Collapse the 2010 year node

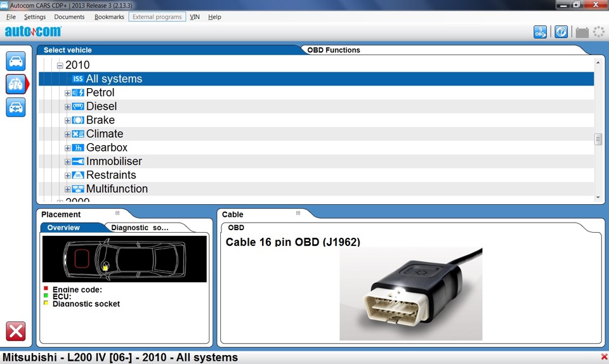point(60,65)
